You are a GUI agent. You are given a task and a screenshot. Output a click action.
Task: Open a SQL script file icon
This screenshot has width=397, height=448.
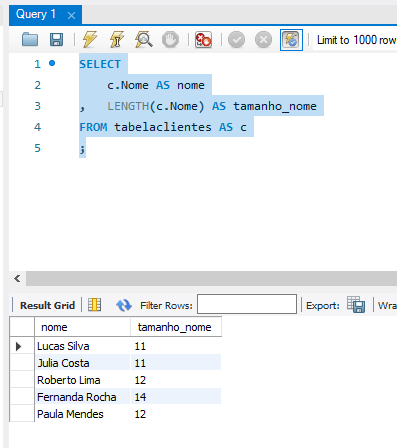click(30, 40)
